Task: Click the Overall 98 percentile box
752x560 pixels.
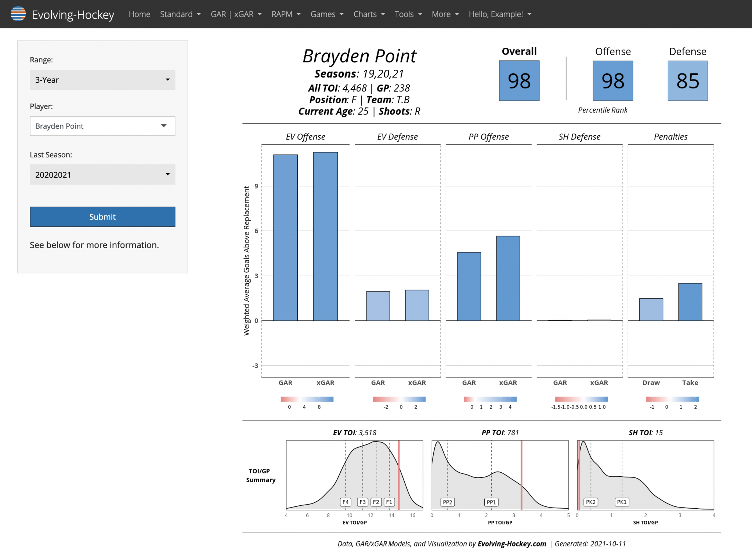Action: [519, 81]
